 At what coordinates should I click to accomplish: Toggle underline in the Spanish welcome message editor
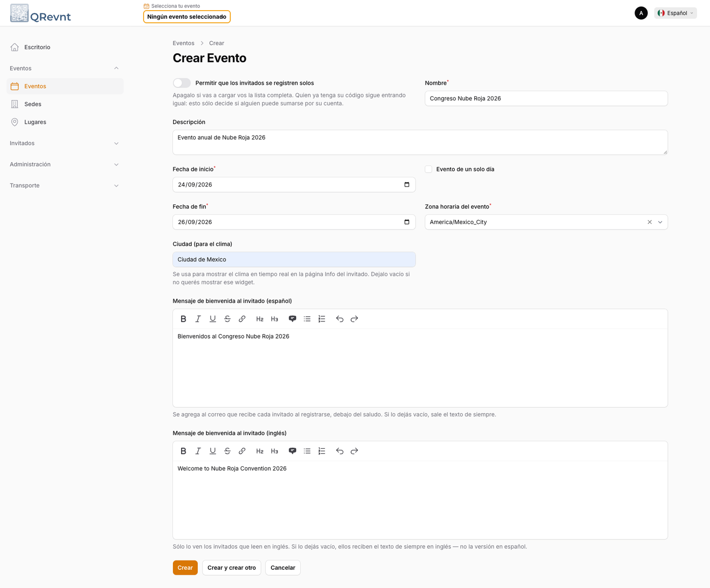pos(213,319)
